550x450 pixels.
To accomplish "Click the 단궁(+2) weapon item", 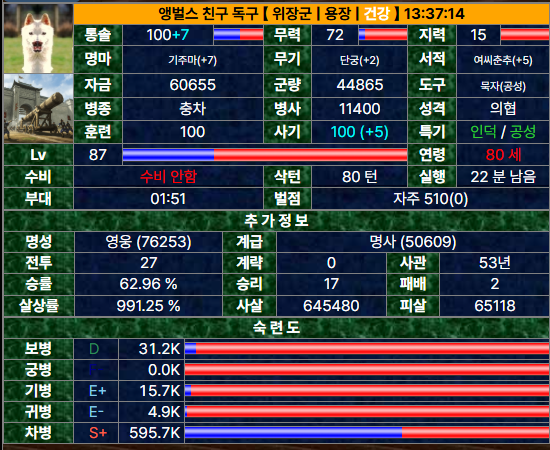I will coord(360,60).
